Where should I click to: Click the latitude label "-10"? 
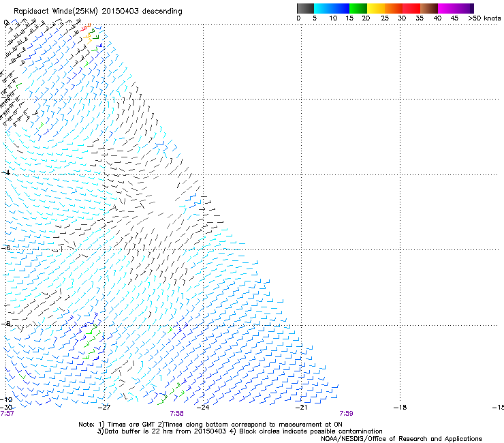(6, 400)
